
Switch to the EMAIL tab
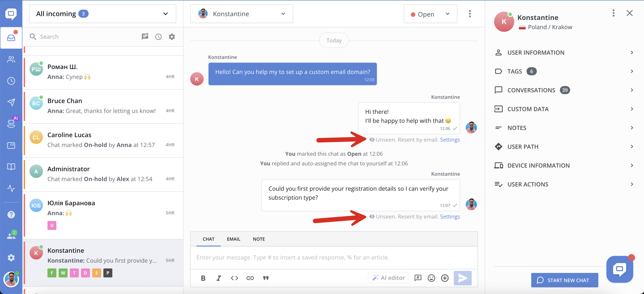pos(233,239)
